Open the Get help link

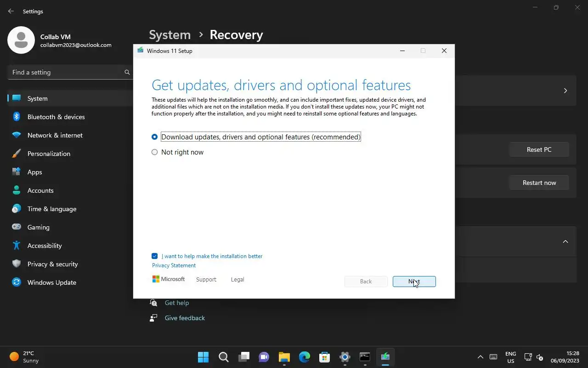point(177,303)
